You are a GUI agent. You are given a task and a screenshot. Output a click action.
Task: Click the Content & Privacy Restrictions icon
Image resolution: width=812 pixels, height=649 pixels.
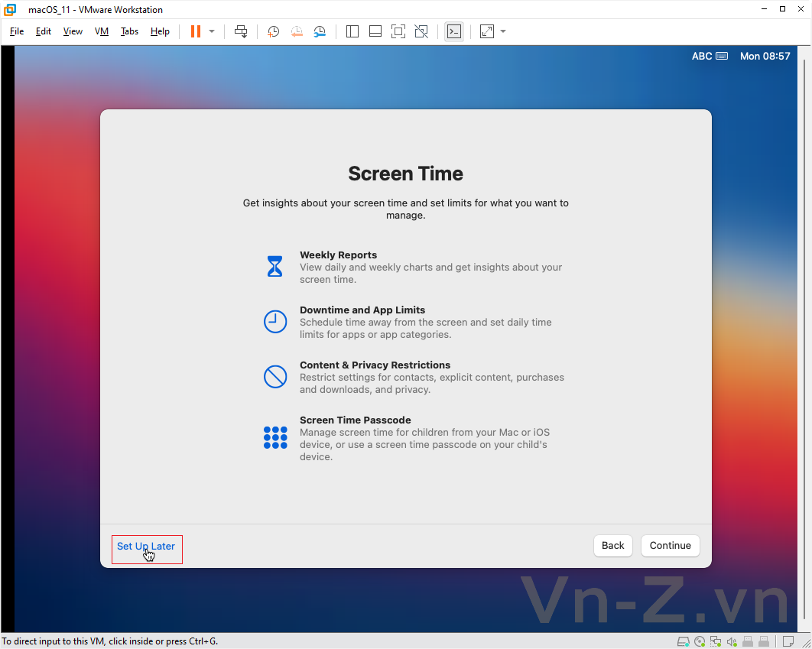point(275,376)
